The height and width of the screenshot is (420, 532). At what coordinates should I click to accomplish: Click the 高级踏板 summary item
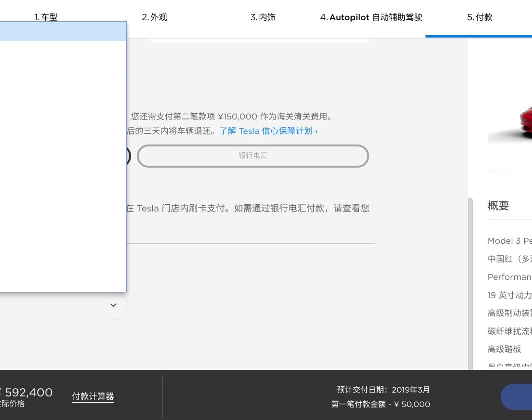click(x=504, y=349)
